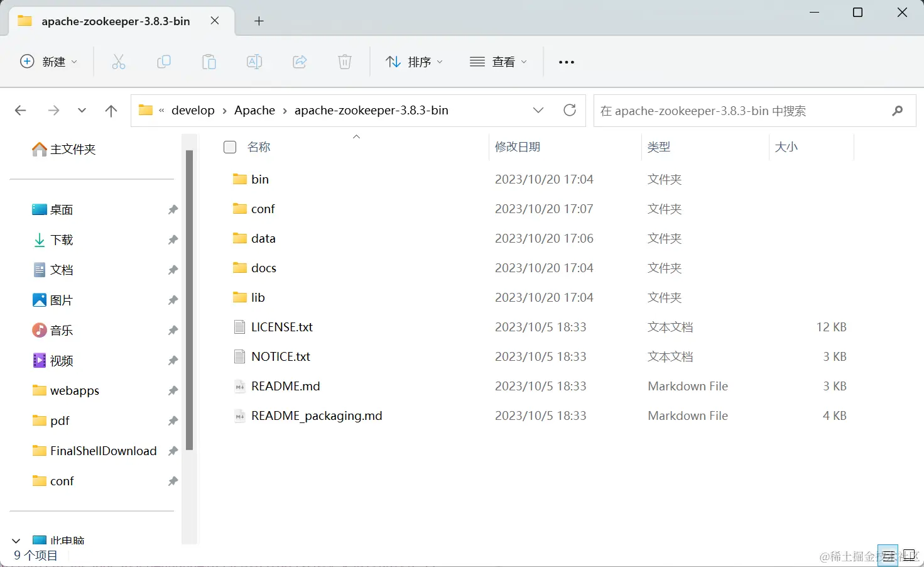Expand recent locations dropdown arrow
This screenshot has width=924, height=567.
[82, 111]
